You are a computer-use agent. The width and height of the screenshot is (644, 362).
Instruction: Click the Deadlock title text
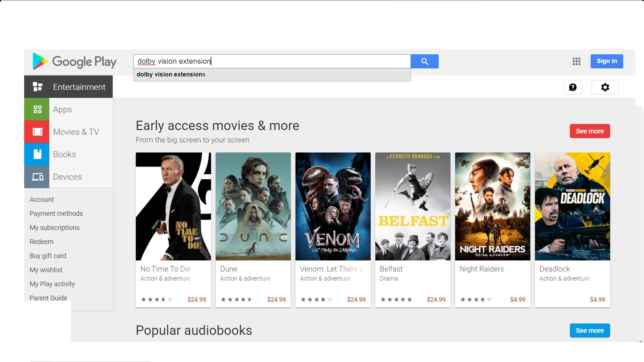(x=555, y=269)
